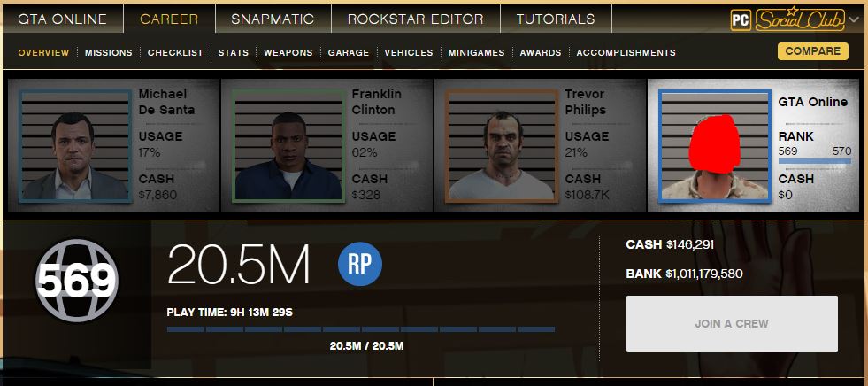Screen dimensions: 868x386
Task: Select Trevor Philips' mugshot
Action: 502,146
